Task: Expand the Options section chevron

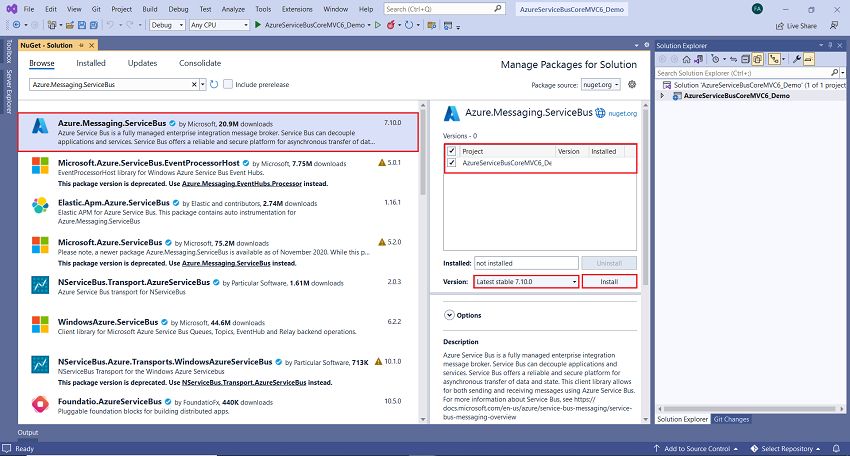Action: (x=449, y=315)
